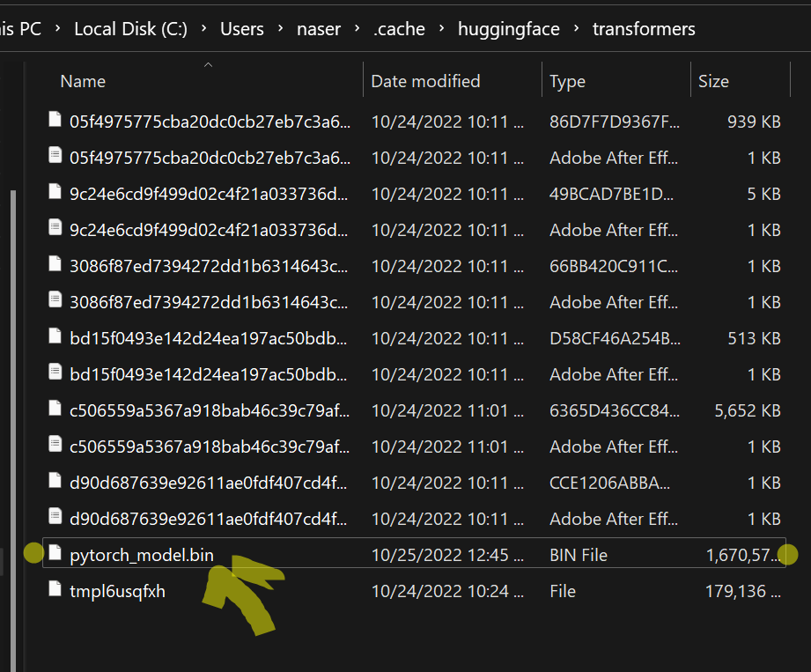Click the icon beside the 5 KB 9c24e6cd file
This screenshot has height=672, width=811.
tap(54, 193)
